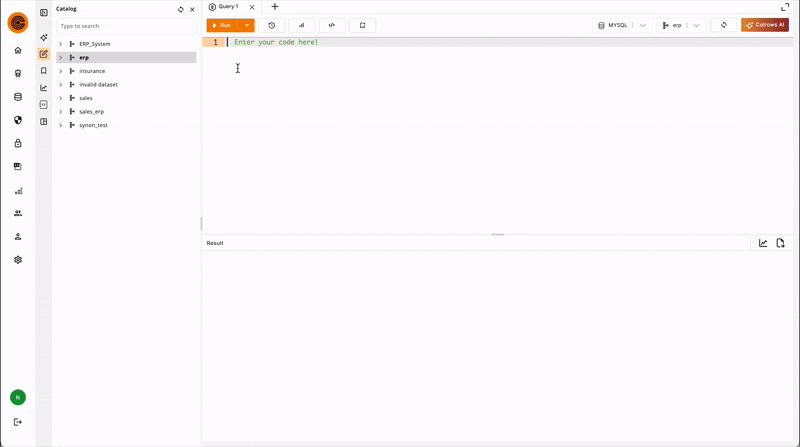Click the green N user avatar
The width and height of the screenshot is (800, 447).
click(18, 397)
